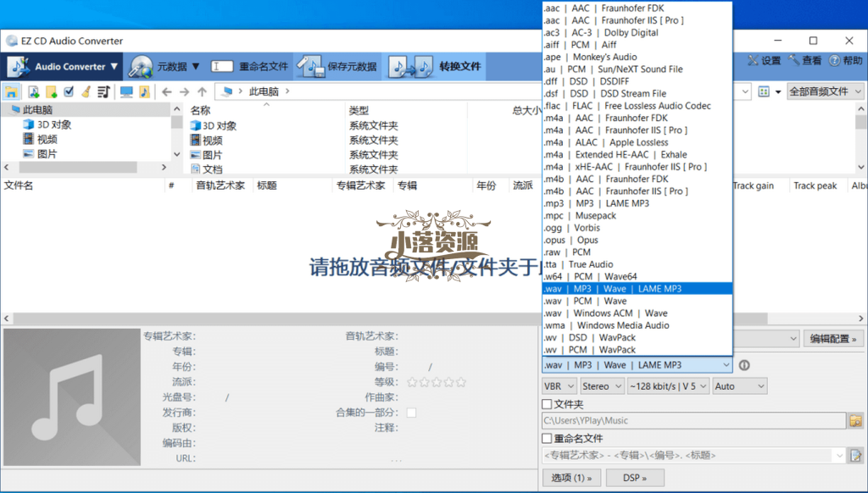Click the yellow music folder icon

pos(144,91)
